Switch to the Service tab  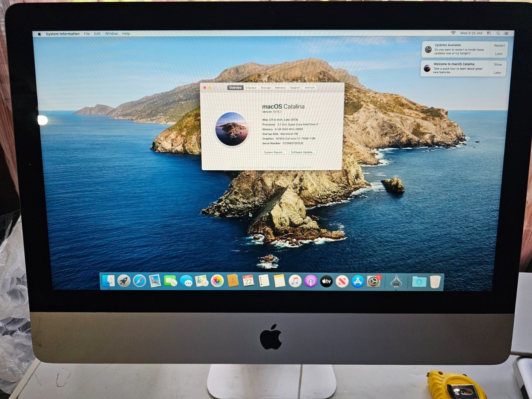coord(309,88)
